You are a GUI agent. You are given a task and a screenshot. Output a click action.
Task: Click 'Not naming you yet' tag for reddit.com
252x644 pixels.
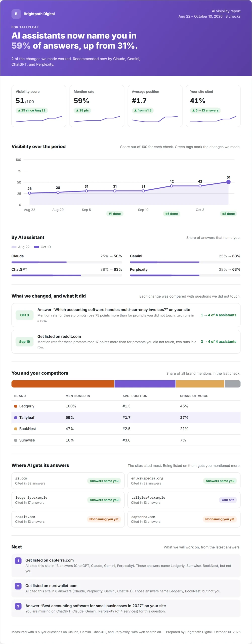pyautogui.click(x=104, y=519)
